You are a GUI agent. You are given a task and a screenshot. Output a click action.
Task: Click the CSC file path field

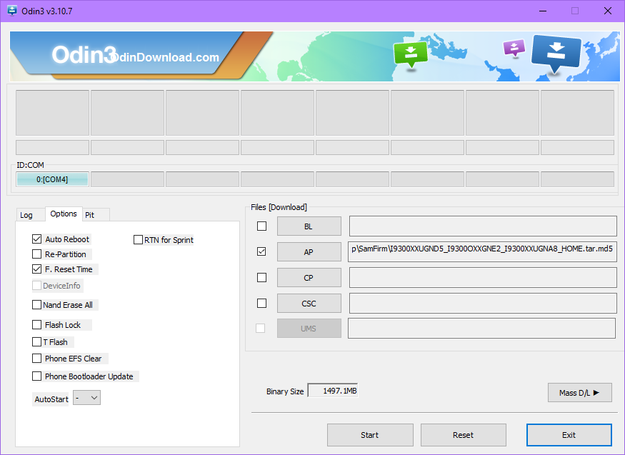pos(483,304)
